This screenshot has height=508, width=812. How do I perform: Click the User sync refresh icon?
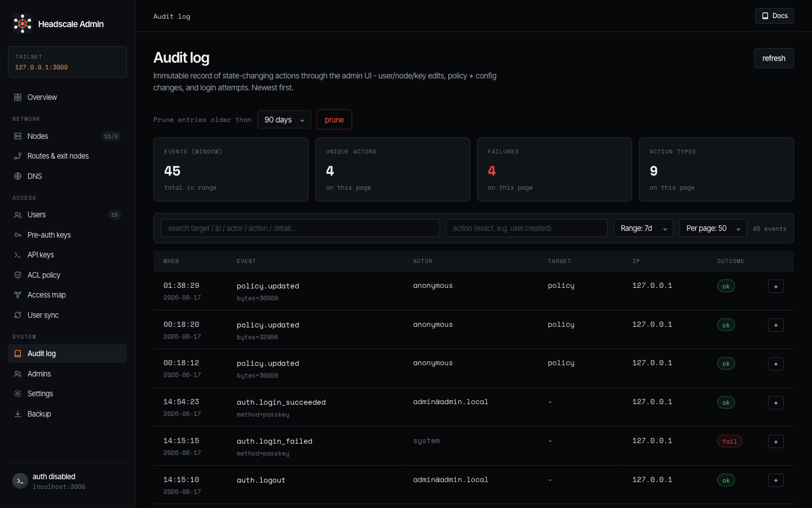(17, 315)
